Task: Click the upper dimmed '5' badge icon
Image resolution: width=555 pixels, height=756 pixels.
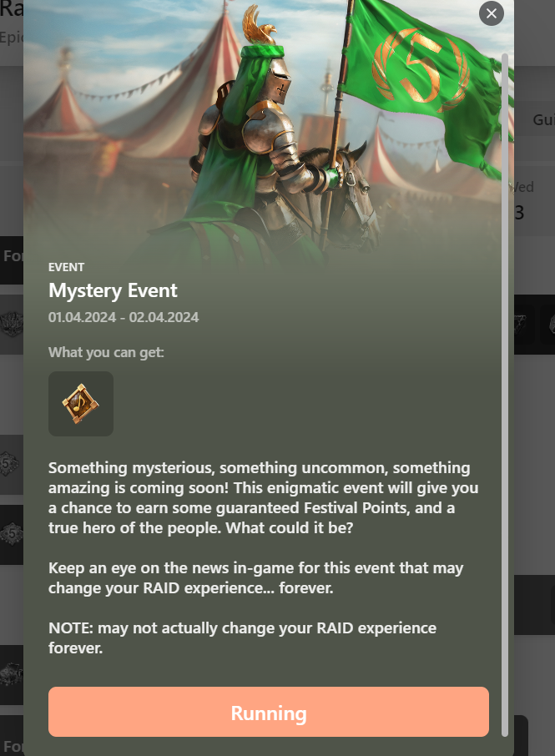Action: pos(10,464)
